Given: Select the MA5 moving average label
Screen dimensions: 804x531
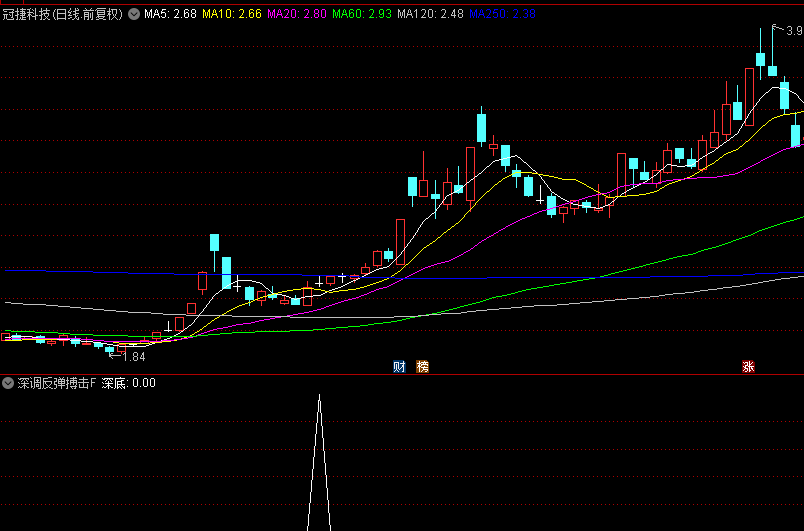Looking at the screenshot, I should 169,15.
